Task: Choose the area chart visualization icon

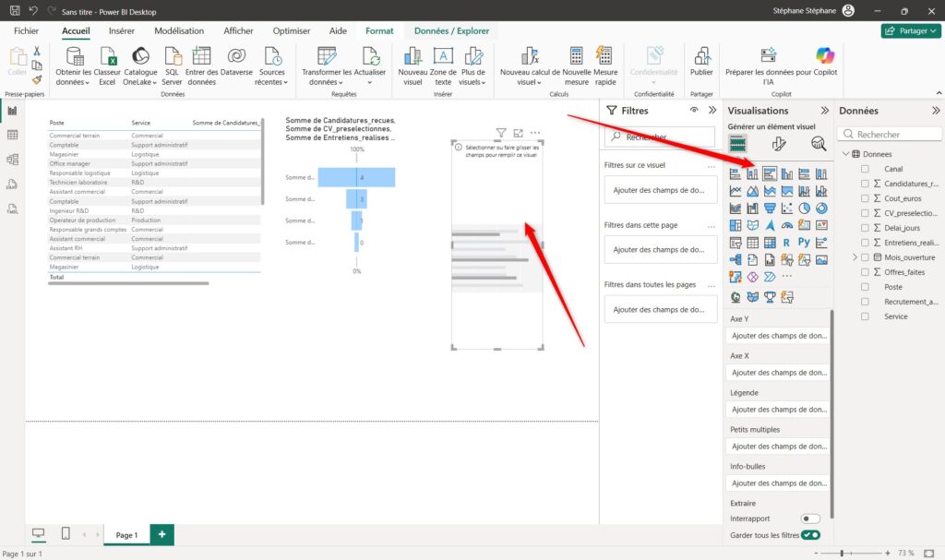Action: click(753, 191)
